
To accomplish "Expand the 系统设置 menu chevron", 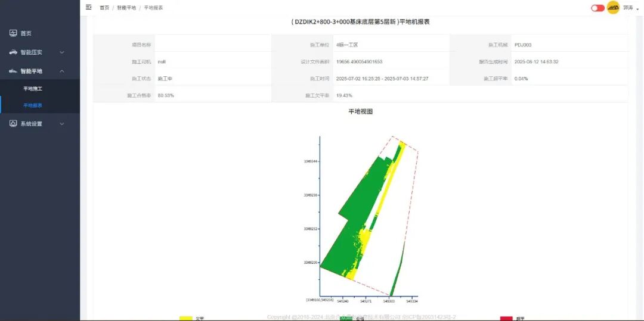I will tap(62, 123).
